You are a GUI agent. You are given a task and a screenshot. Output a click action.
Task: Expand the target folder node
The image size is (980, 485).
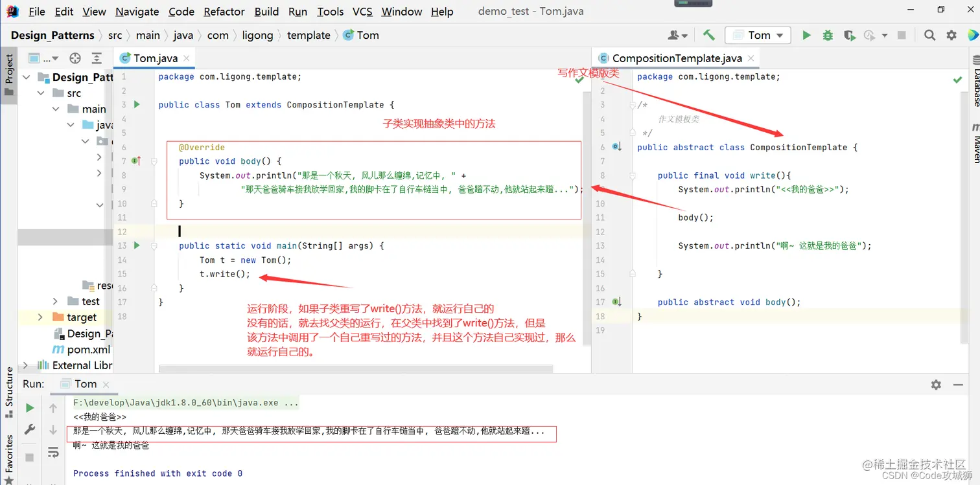(x=41, y=317)
